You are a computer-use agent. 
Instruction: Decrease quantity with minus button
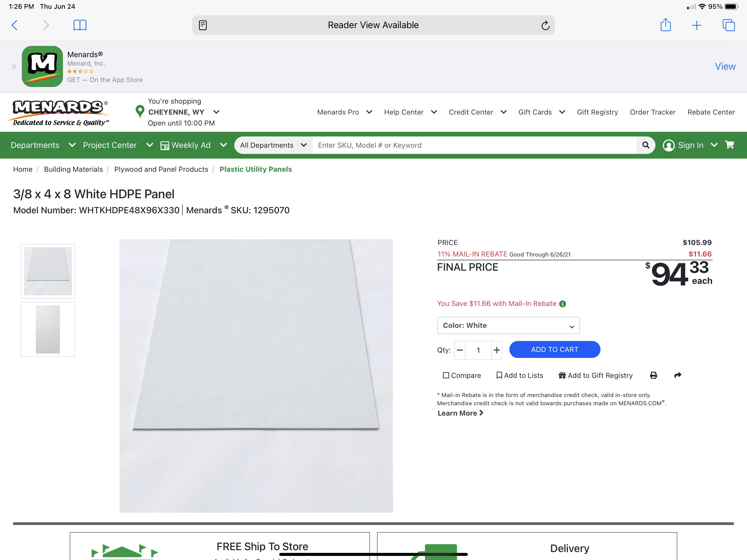tap(460, 350)
